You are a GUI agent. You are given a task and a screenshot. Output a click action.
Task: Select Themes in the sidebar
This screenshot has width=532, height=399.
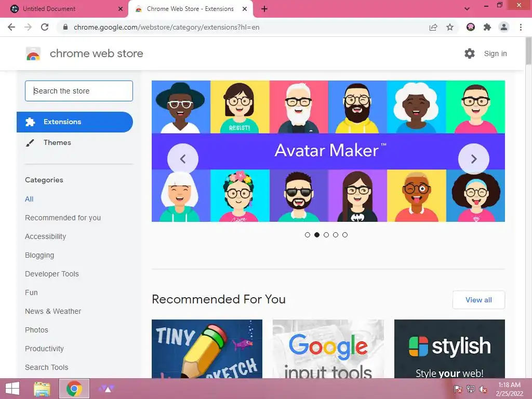pyautogui.click(x=57, y=142)
